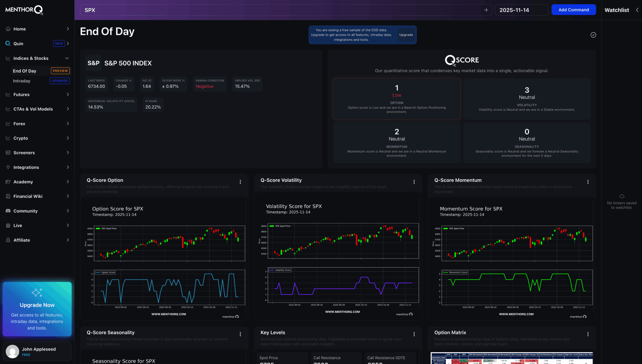
Task: Toggle the circled checkmark near the upgrade banner
Action: click(x=593, y=35)
